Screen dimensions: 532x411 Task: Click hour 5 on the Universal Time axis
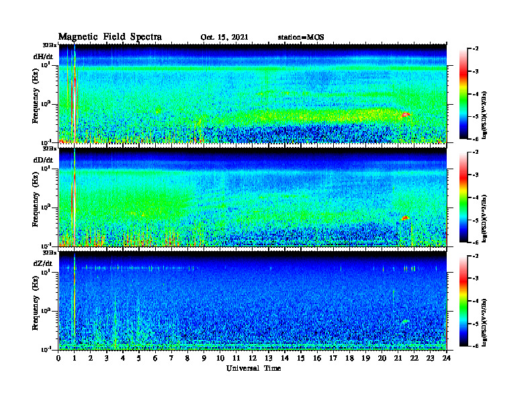coord(139,359)
